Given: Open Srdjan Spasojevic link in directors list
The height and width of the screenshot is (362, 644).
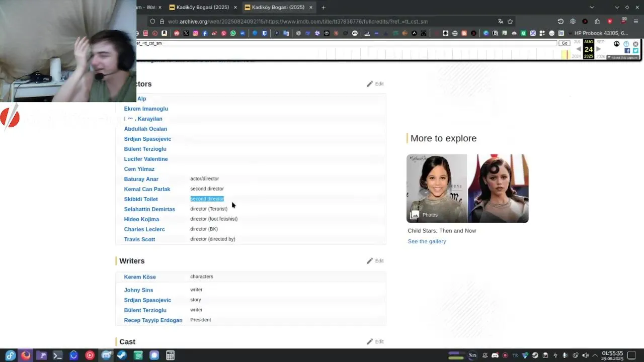Looking at the screenshot, I should coord(147,139).
